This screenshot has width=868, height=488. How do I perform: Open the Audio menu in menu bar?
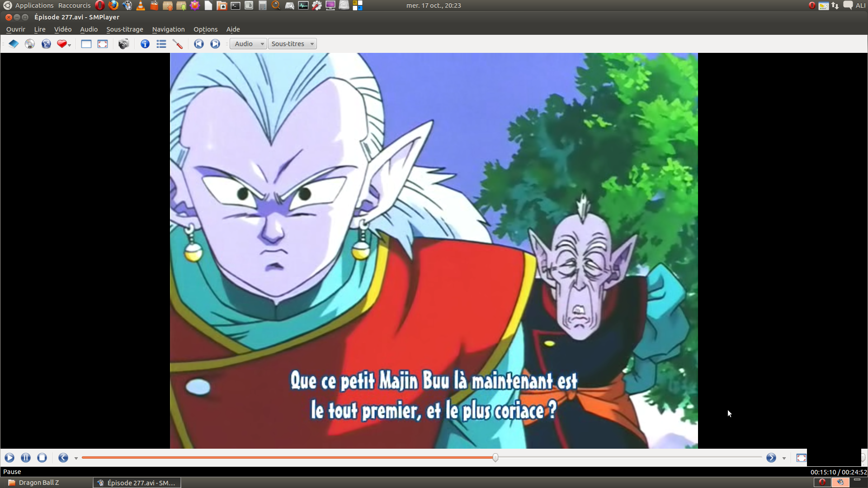tap(89, 29)
